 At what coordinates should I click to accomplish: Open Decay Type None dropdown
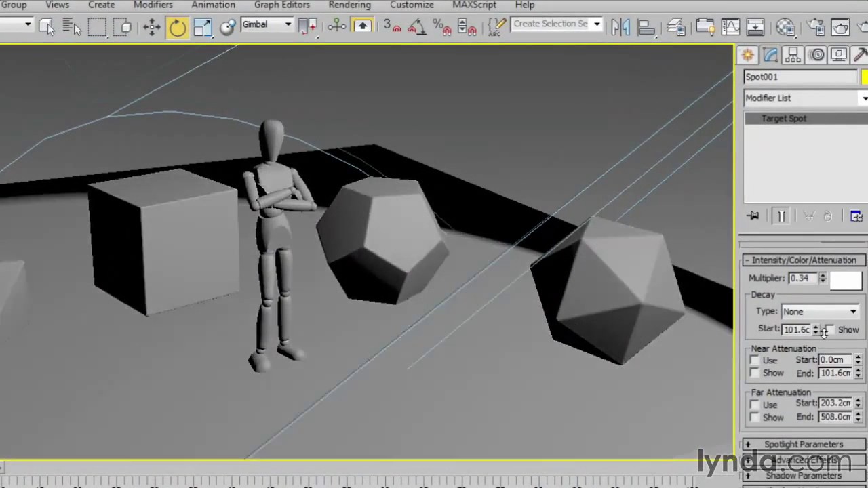[x=820, y=312]
